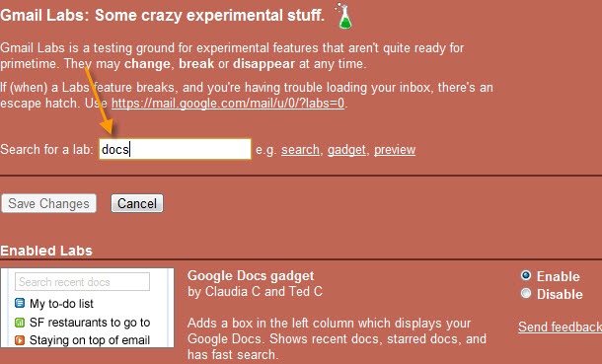Click the Save Changes button
602x364 pixels.
click(x=48, y=203)
